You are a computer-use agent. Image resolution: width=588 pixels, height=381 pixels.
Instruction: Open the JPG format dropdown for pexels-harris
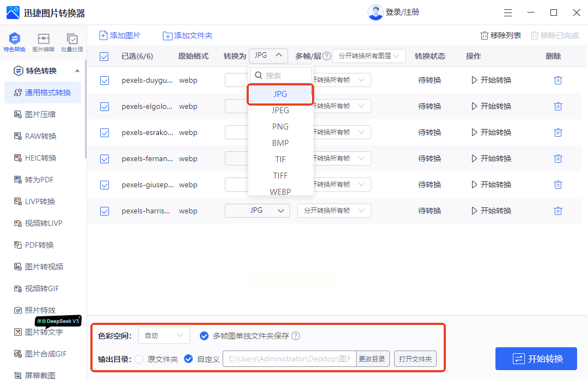[257, 211]
